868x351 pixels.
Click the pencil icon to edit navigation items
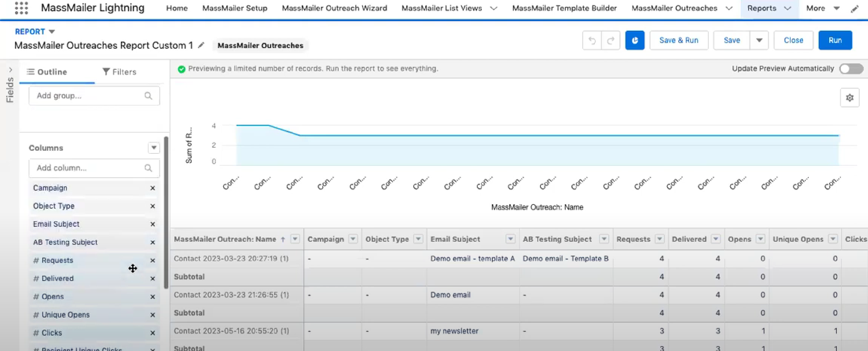click(x=855, y=8)
